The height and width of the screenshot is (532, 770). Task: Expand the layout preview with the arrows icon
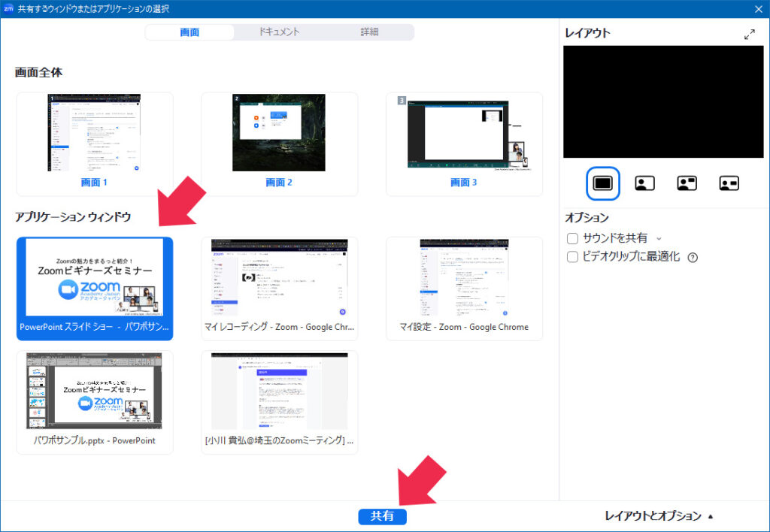(749, 35)
